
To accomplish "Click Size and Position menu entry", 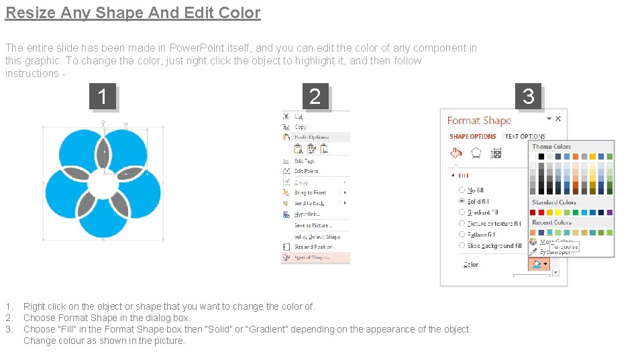I will coord(317,247).
